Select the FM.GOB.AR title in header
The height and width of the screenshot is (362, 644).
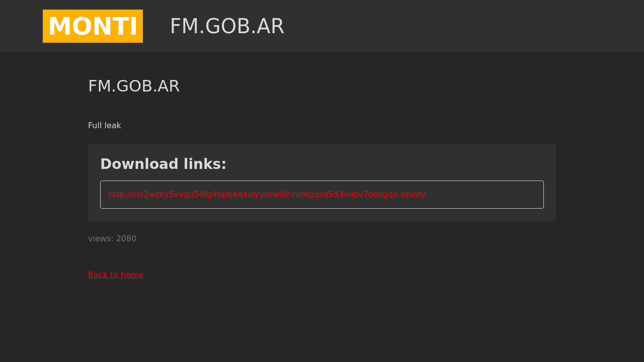[227, 26]
